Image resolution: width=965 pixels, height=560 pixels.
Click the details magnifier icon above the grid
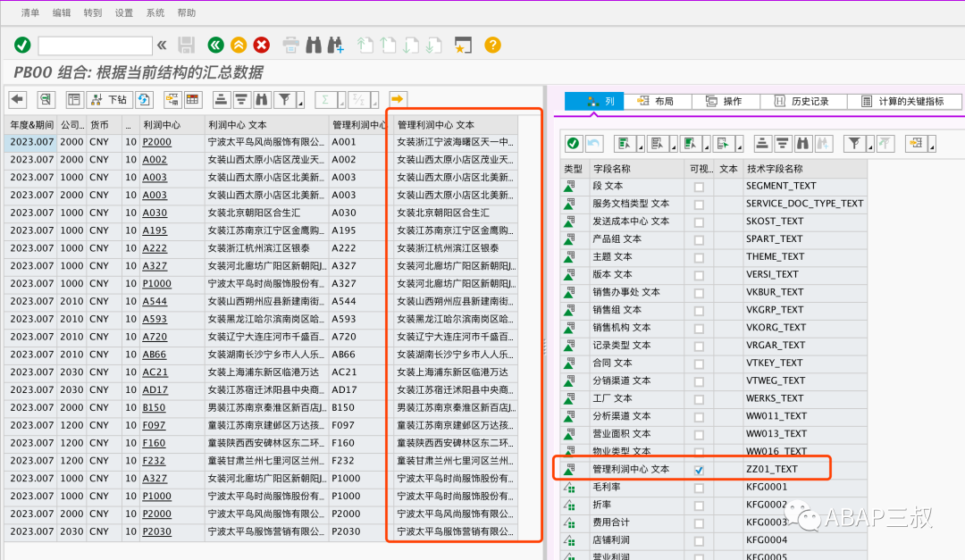pyautogui.click(x=46, y=99)
